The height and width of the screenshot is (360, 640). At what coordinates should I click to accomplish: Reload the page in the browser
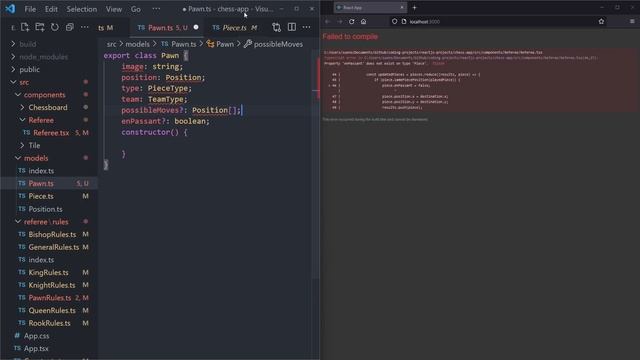point(351,22)
